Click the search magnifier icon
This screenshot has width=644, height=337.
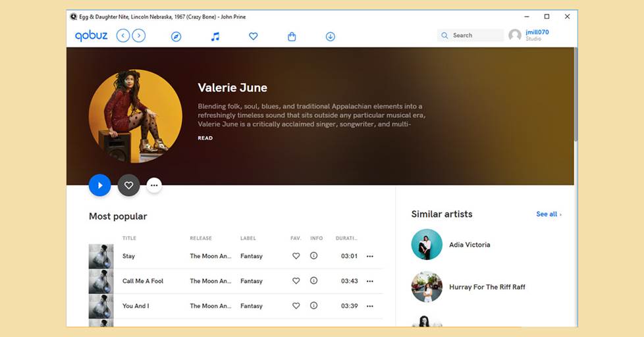444,36
